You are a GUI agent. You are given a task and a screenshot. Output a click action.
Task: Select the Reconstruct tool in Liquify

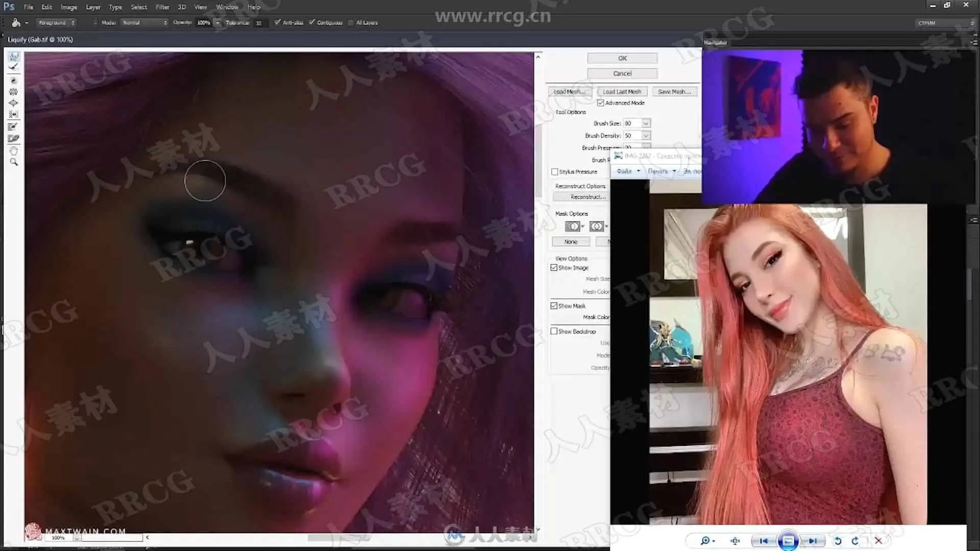[14, 68]
